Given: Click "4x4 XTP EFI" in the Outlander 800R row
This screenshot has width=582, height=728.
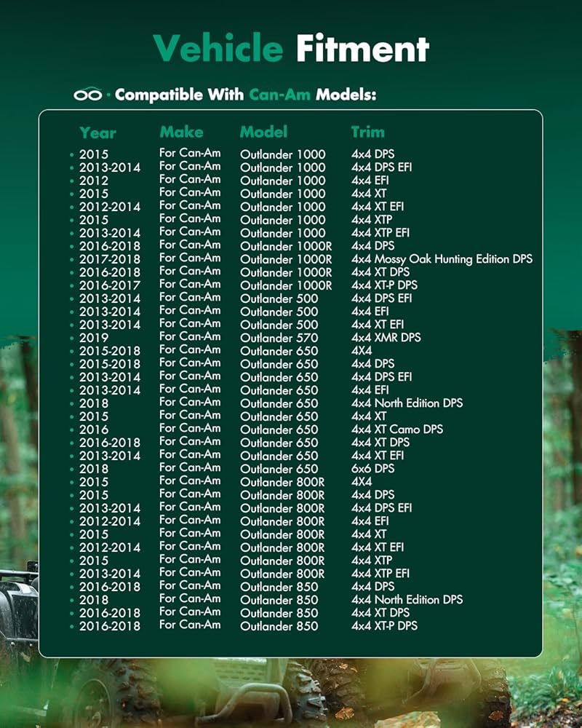Looking at the screenshot, I should (380, 574).
